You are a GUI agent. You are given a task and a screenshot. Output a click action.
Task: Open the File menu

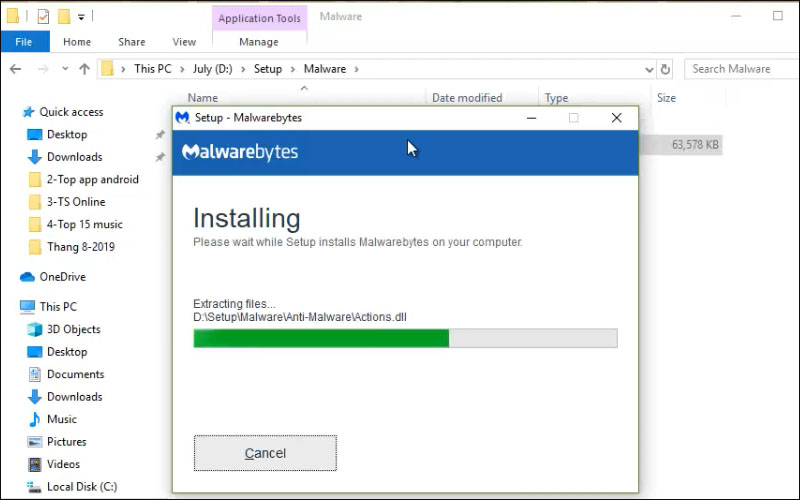coord(24,42)
